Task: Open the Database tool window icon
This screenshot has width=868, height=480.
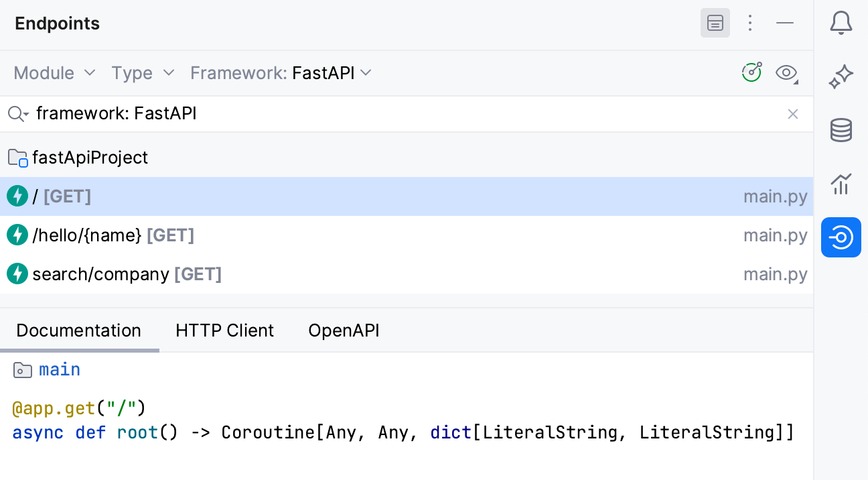Action: point(841,130)
